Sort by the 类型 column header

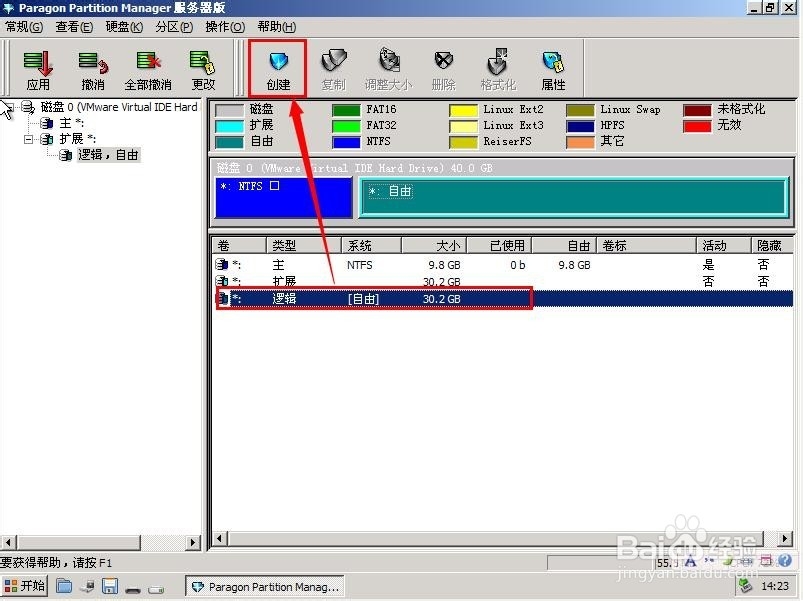pos(304,246)
